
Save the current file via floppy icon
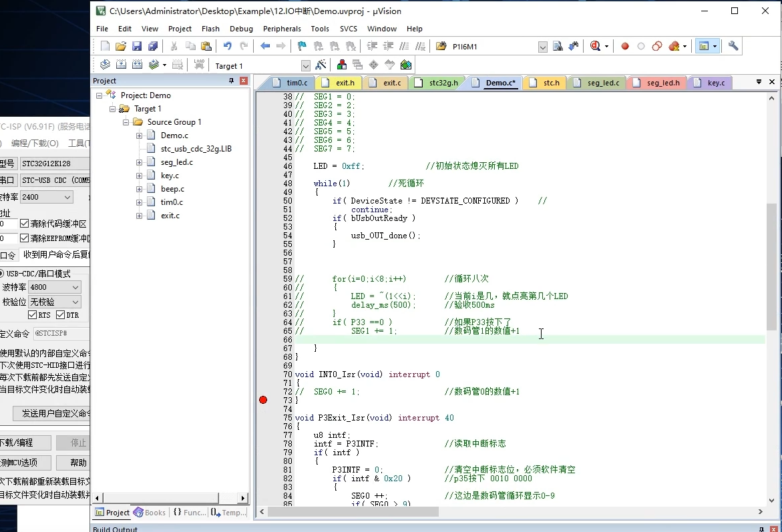[x=137, y=46]
